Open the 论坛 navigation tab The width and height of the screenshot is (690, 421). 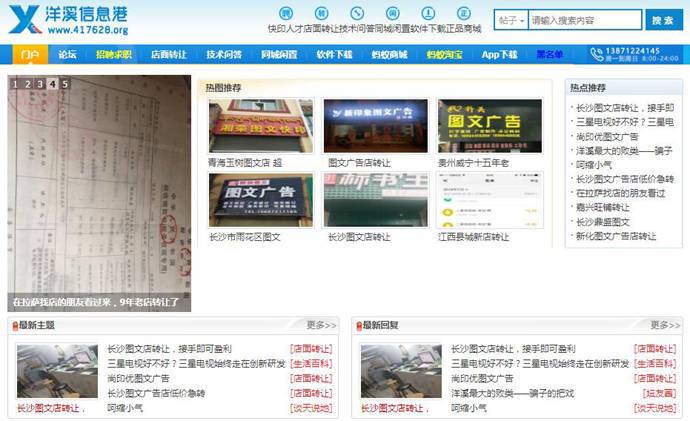(x=67, y=54)
